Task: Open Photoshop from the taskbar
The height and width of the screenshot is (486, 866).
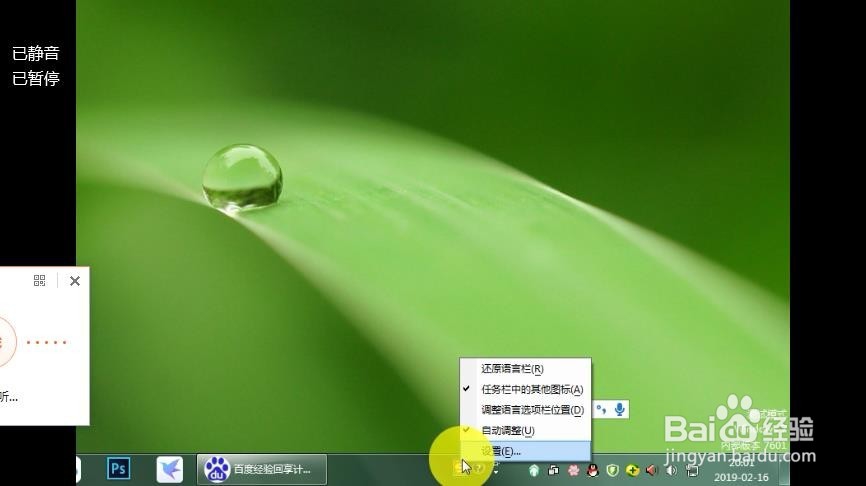Action: point(118,469)
